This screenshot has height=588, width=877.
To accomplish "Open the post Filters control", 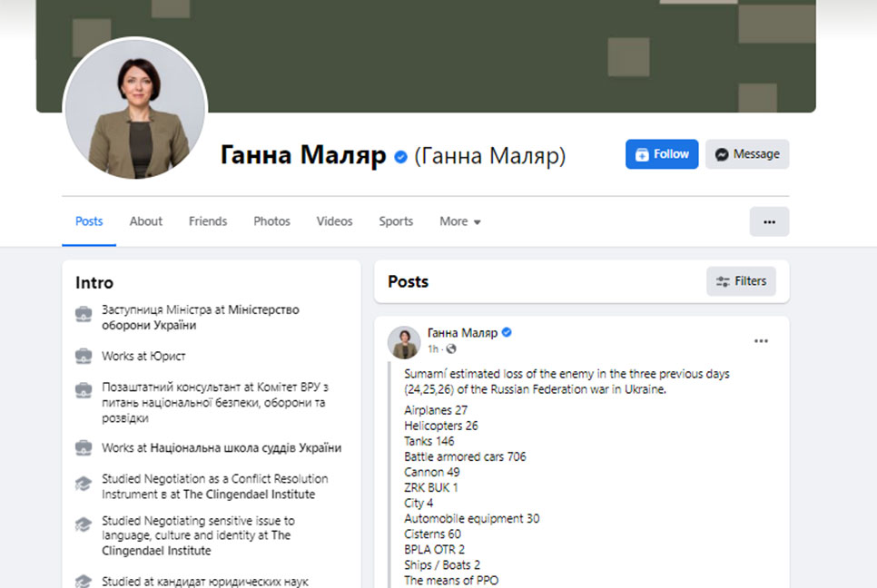I will (741, 281).
